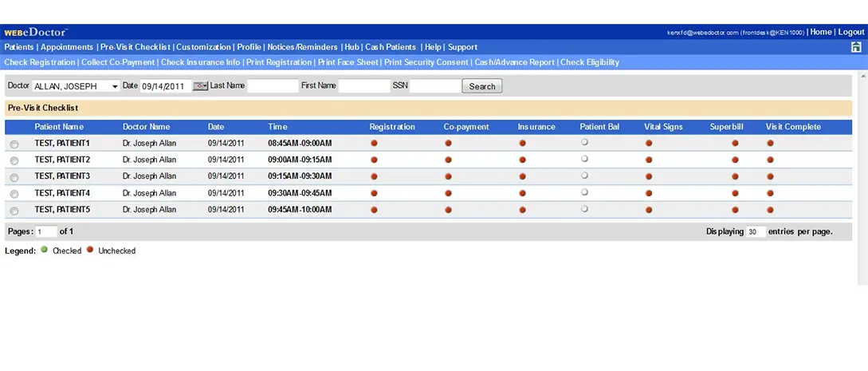Click the Pages number input field
The height and width of the screenshot is (371, 868).
pos(46,232)
